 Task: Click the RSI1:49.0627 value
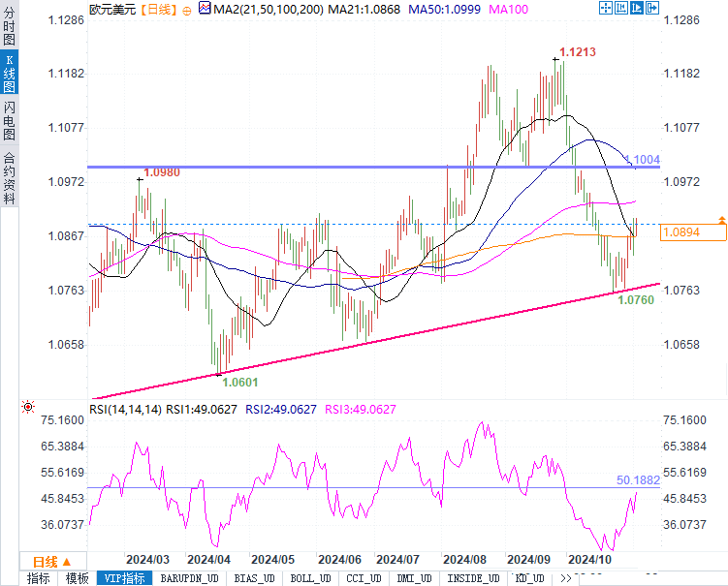202,409
